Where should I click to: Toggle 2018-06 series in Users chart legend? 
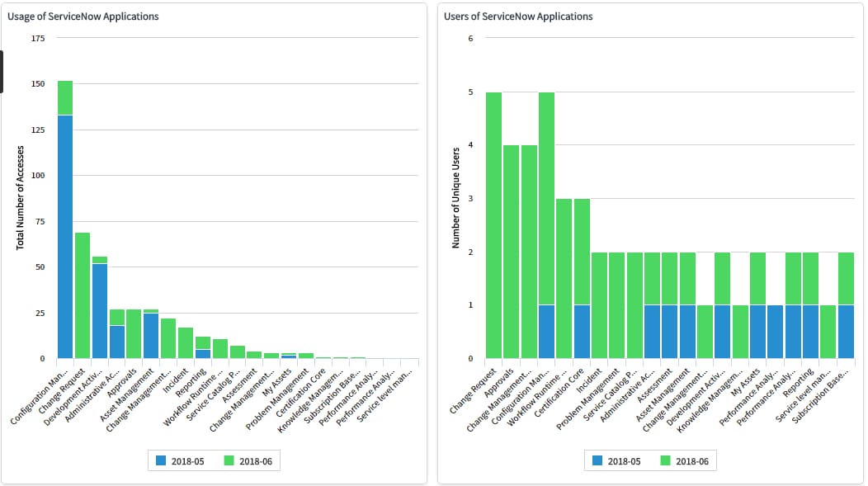[x=684, y=461]
